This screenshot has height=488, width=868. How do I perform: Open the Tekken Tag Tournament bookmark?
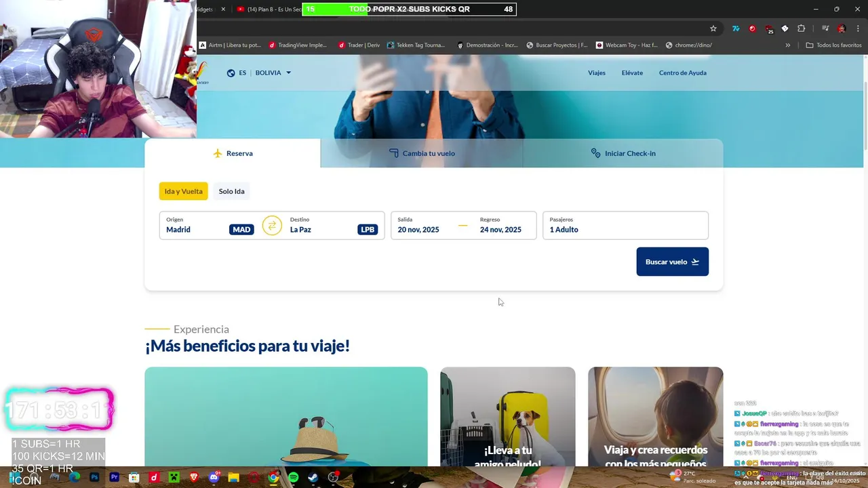coord(416,45)
